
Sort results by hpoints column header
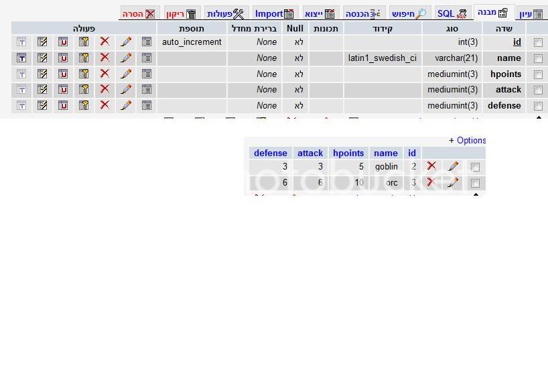pos(348,153)
